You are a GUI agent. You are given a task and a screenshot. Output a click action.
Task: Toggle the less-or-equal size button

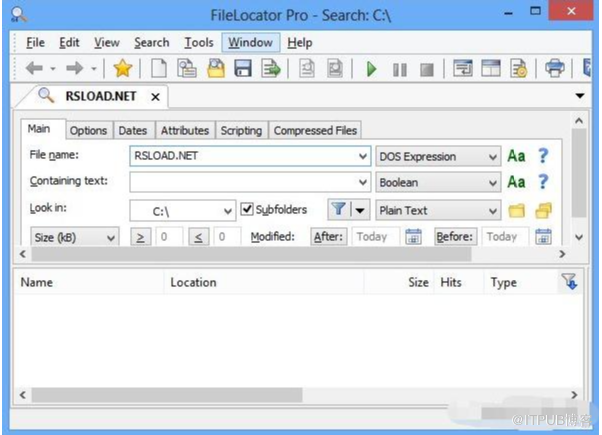(x=198, y=237)
